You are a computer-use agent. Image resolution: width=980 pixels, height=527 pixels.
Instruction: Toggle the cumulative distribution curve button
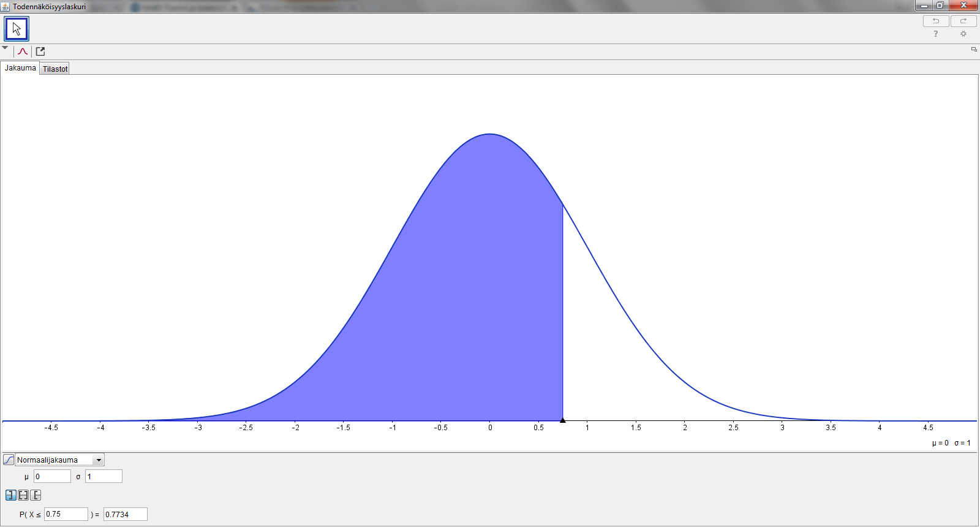click(x=9, y=460)
